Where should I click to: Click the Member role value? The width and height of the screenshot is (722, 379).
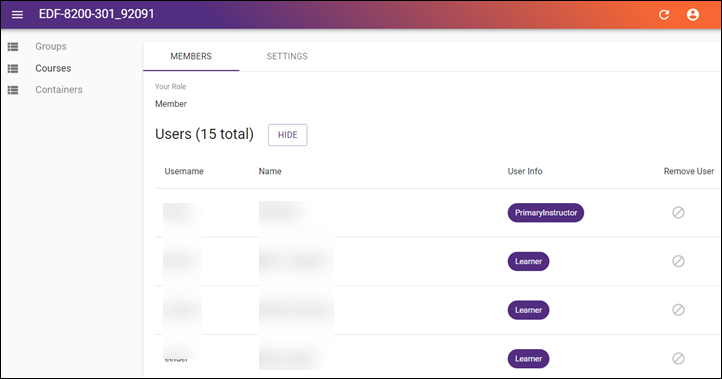pyautogui.click(x=171, y=104)
